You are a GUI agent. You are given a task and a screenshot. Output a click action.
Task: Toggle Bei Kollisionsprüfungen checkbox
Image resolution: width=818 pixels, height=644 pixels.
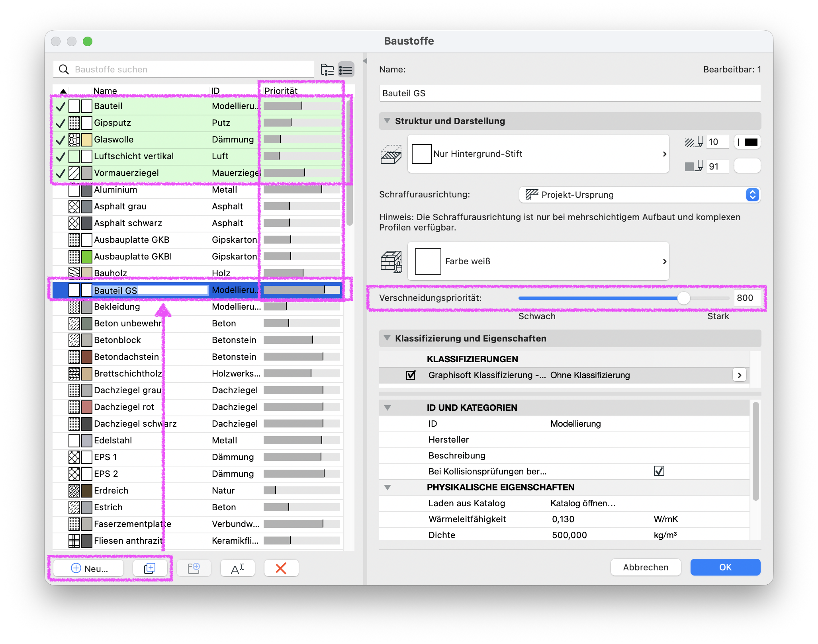(659, 471)
